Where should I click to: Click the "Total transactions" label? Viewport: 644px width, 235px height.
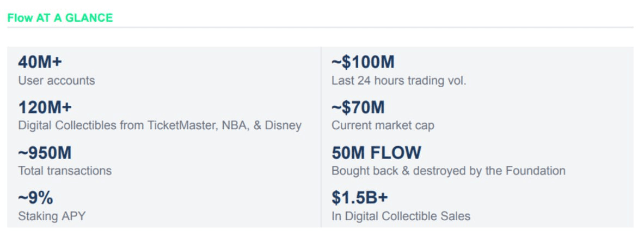pos(65,171)
